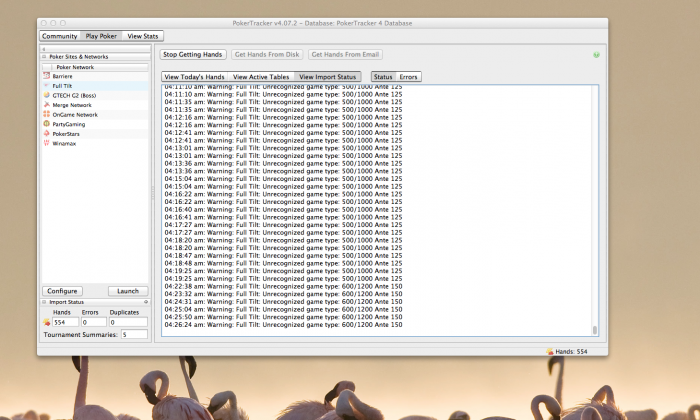Click the 04:16:40 am warning log line
This screenshot has width=700, height=420.
(x=283, y=209)
